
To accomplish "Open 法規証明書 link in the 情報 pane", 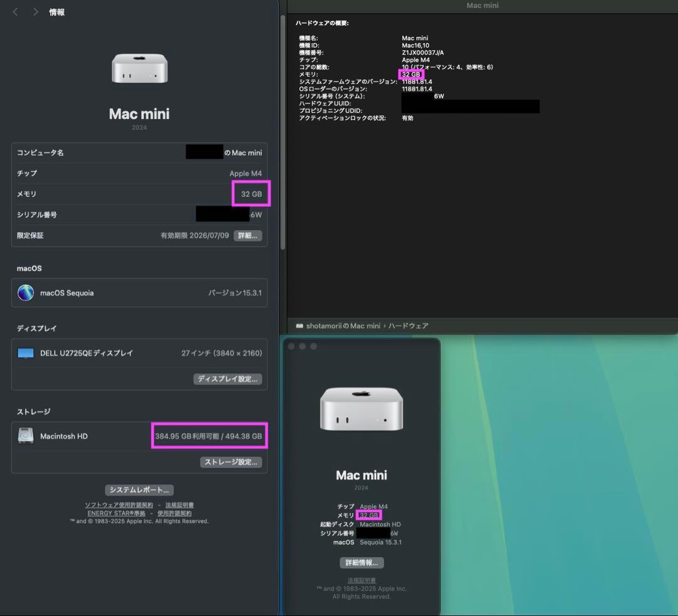I will [x=180, y=505].
